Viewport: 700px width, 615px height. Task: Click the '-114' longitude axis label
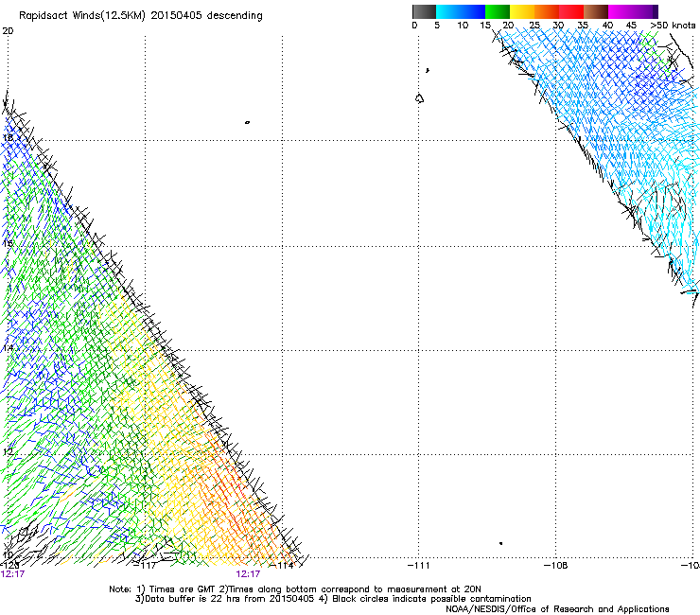coord(283,566)
